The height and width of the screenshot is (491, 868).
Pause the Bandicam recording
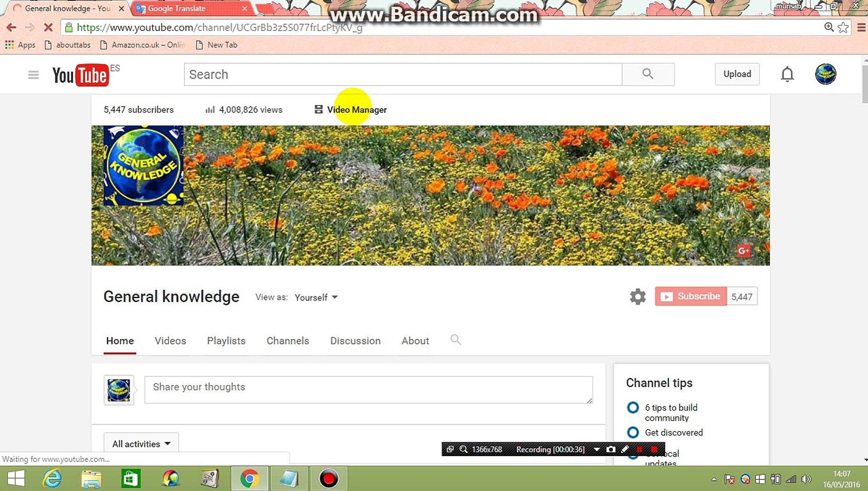tap(640, 449)
